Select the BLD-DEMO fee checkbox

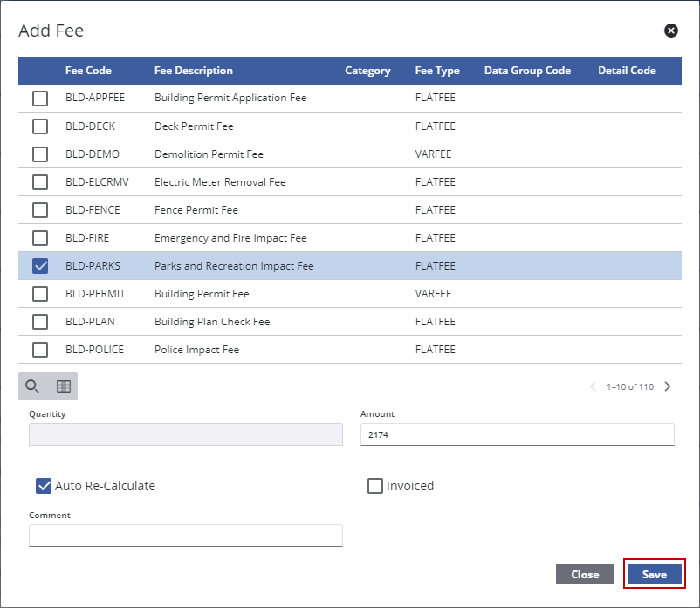[x=40, y=154]
